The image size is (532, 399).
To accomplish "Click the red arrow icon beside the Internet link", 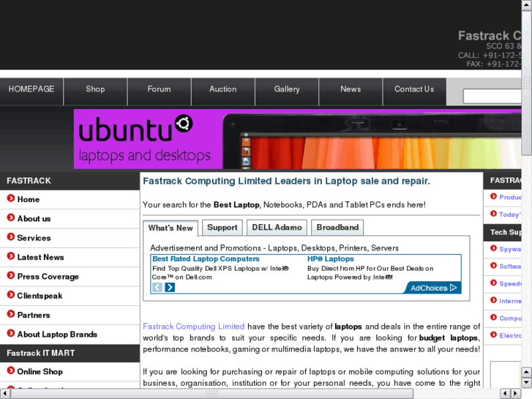I will (x=494, y=300).
